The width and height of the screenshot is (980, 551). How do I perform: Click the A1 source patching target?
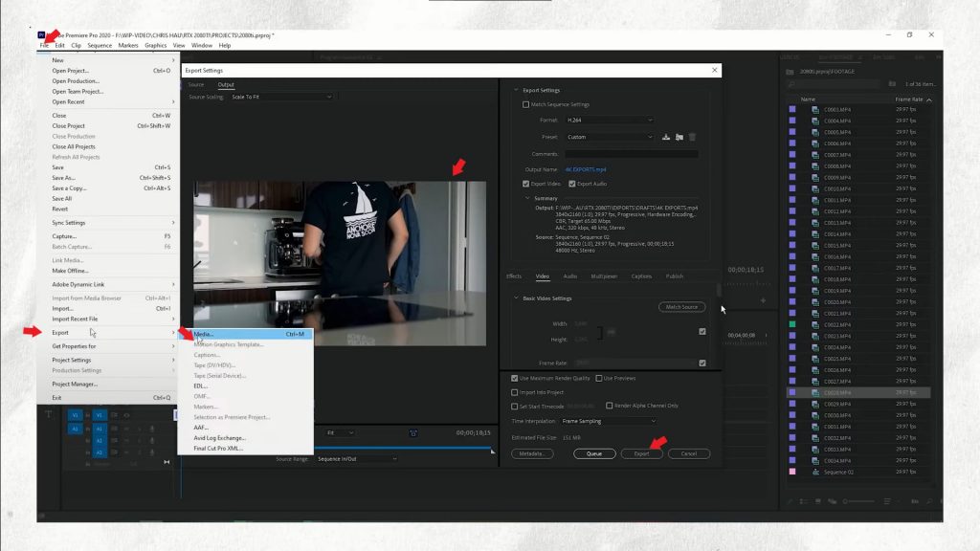click(75, 429)
